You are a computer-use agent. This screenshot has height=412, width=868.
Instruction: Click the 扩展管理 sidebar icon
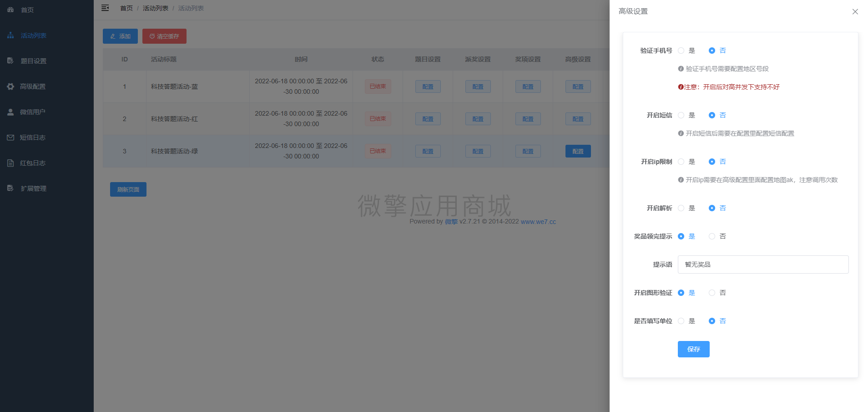[x=10, y=188]
